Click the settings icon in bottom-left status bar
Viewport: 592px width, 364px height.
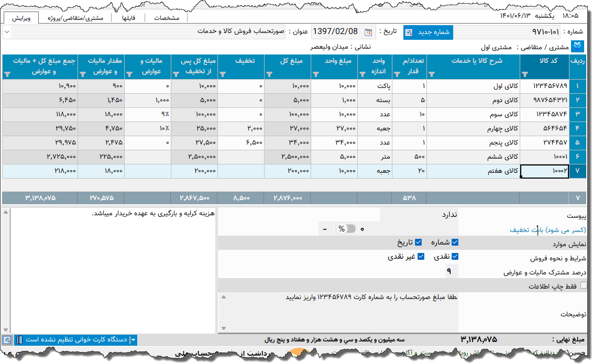pos(7,340)
